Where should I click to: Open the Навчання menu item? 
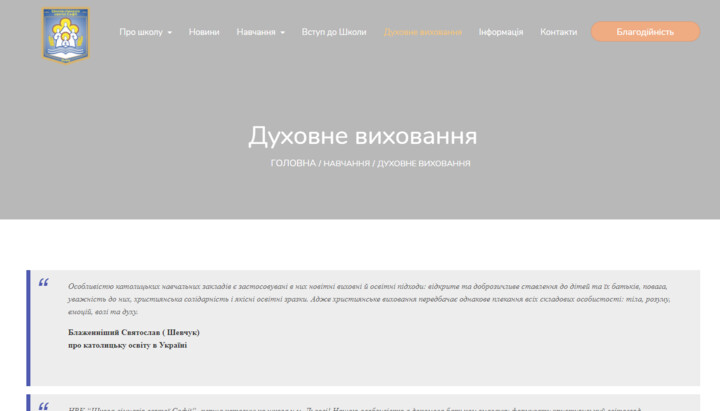256,32
